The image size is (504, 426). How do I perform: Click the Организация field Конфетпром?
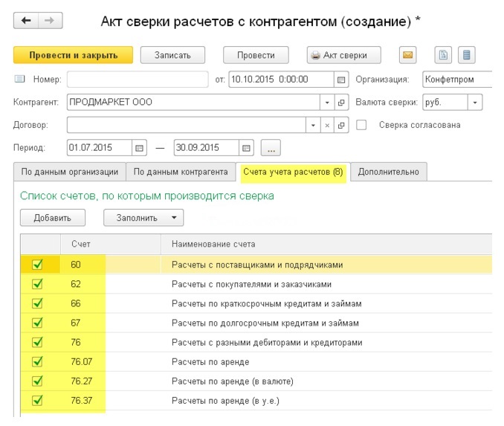pos(457,80)
